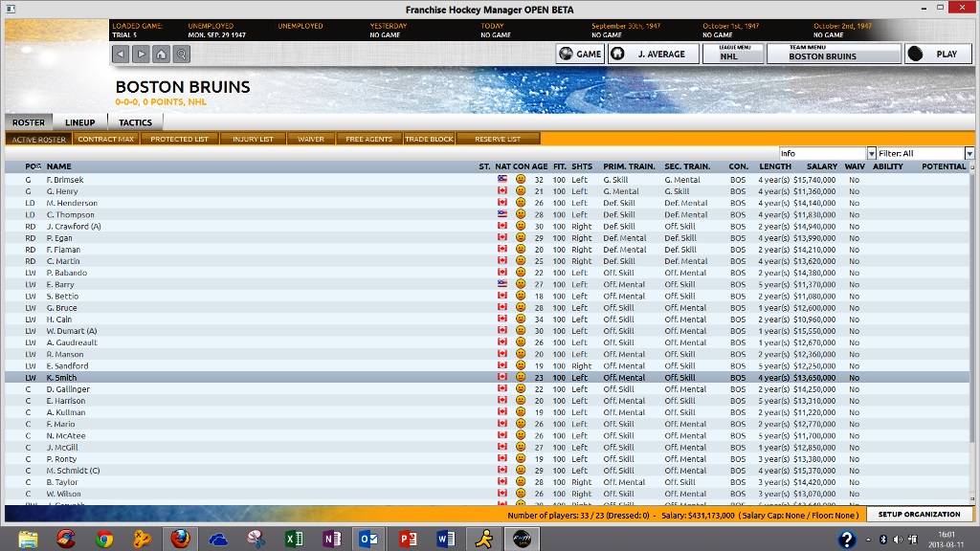The height and width of the screenshot is (551, 980).
Task: Switch to the ROSTER tab
Action: pos(29,122)
